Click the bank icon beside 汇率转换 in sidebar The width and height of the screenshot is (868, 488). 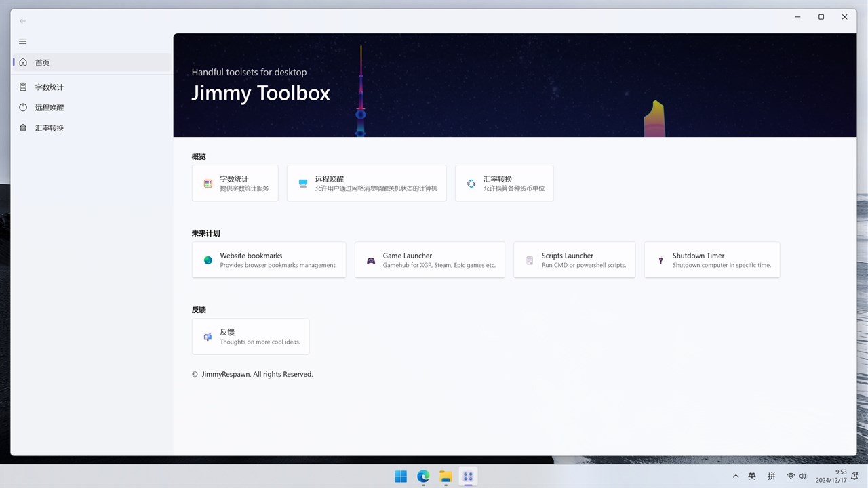tap(23, 128)
